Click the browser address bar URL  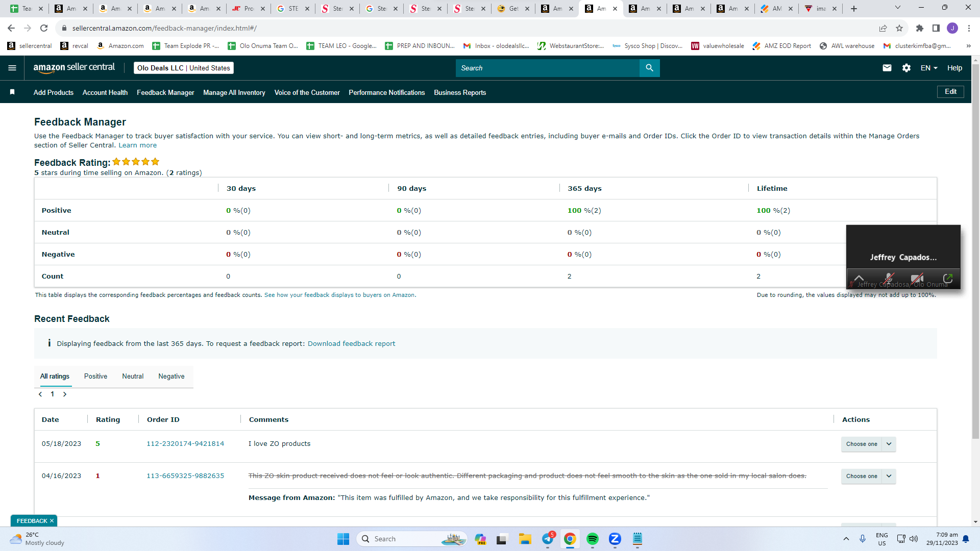(x=164, y=28)
